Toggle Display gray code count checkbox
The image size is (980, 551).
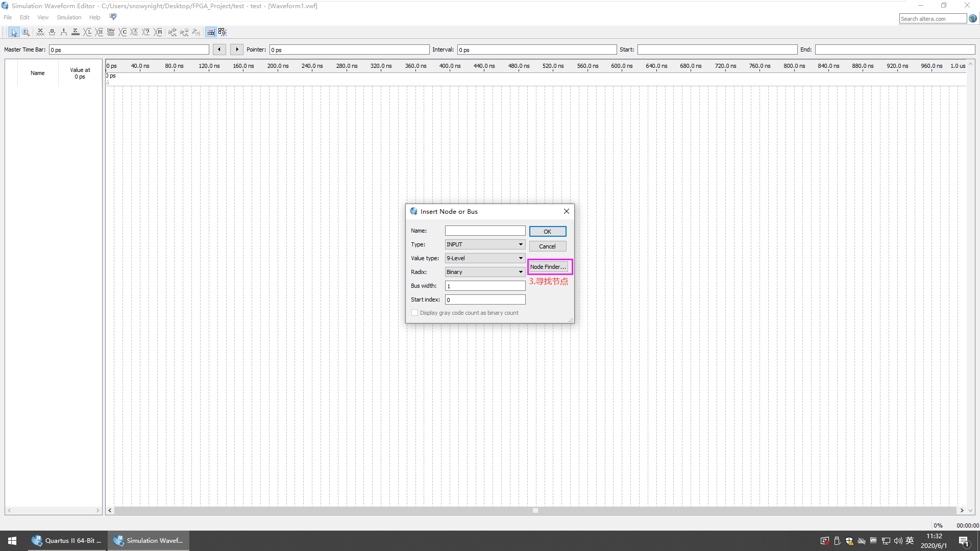(x=414, y=313)
